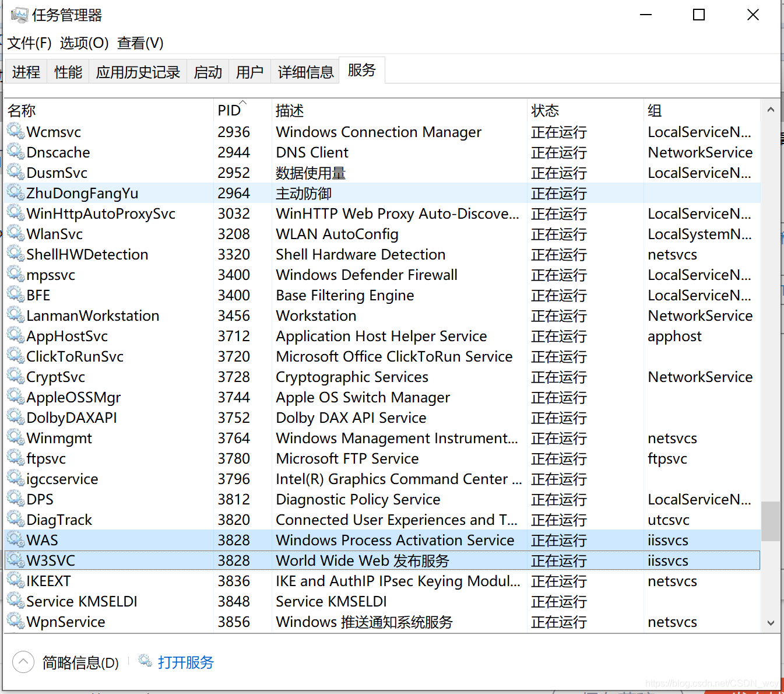
Task: Click the DusmSvc service gear icon
Action: pos(15,171)
